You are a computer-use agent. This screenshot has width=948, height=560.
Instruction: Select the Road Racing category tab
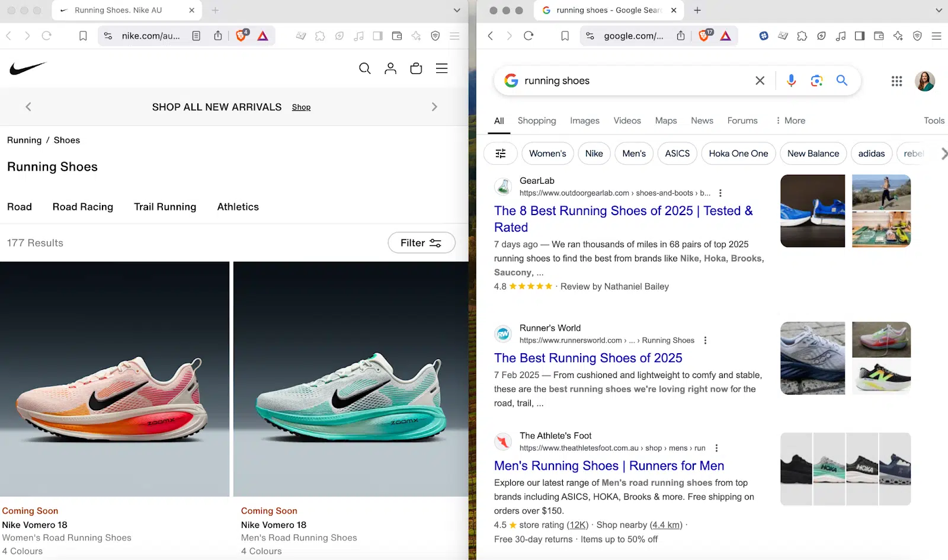83,207
